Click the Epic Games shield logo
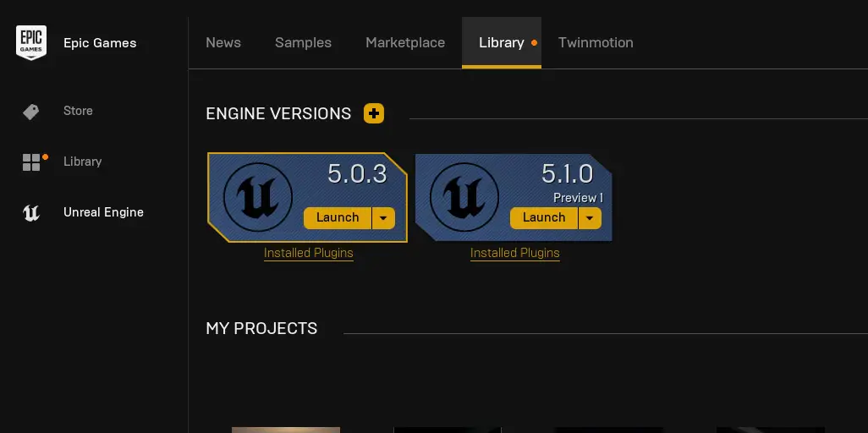The image size is (868, 433). coord(31,42)
